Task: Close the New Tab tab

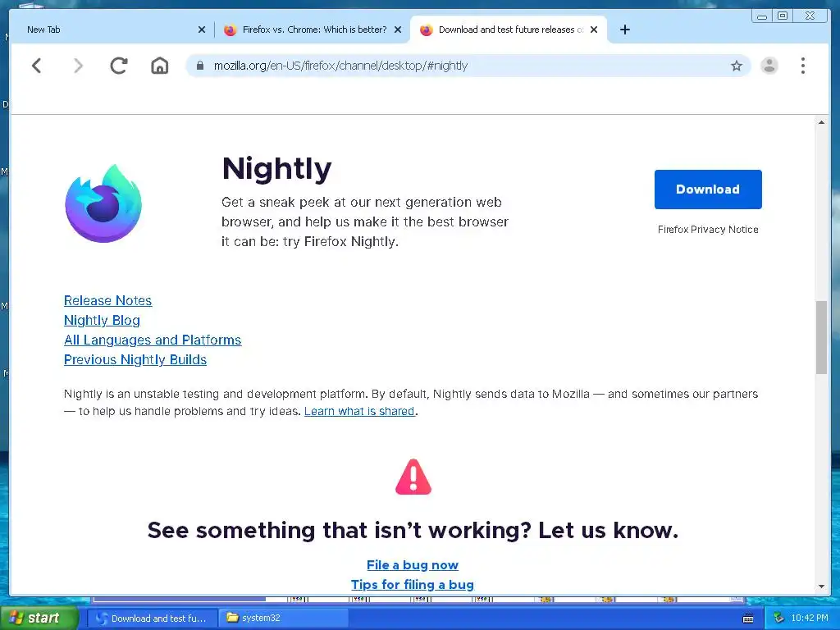Action: point(202,30)
